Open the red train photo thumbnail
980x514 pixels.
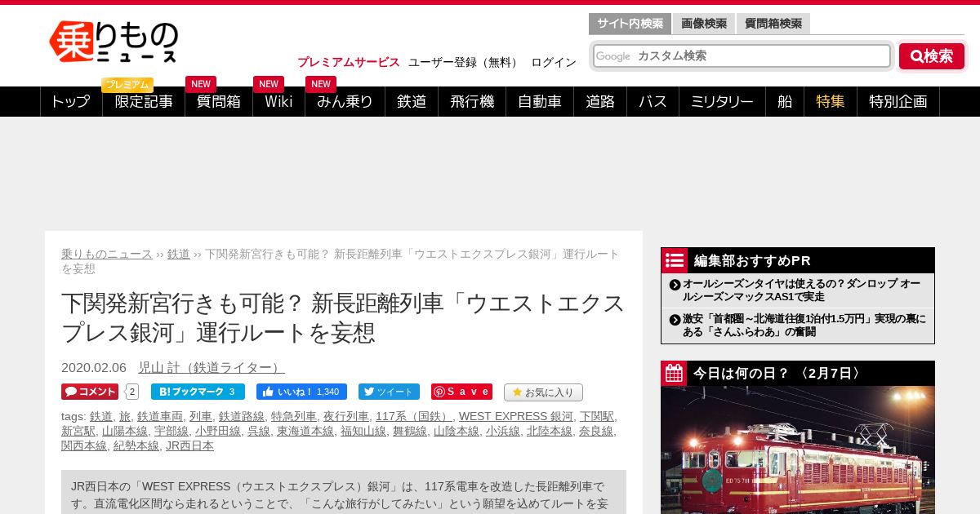798,450
